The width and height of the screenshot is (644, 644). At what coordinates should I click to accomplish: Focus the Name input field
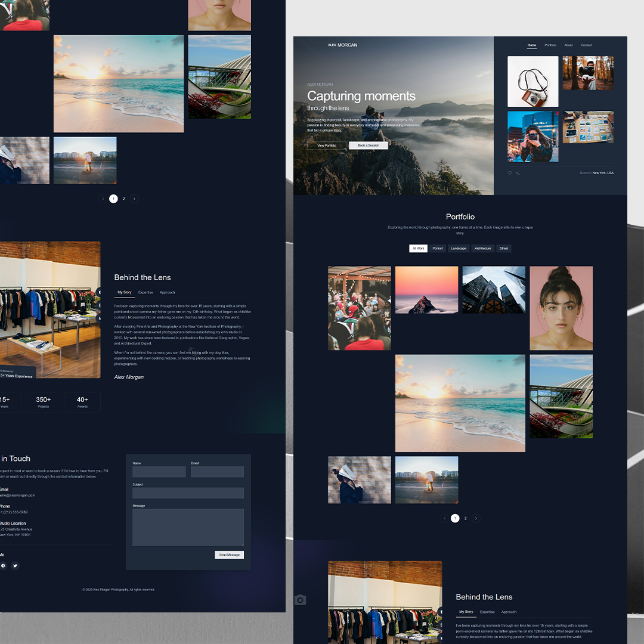coord(159,472)
